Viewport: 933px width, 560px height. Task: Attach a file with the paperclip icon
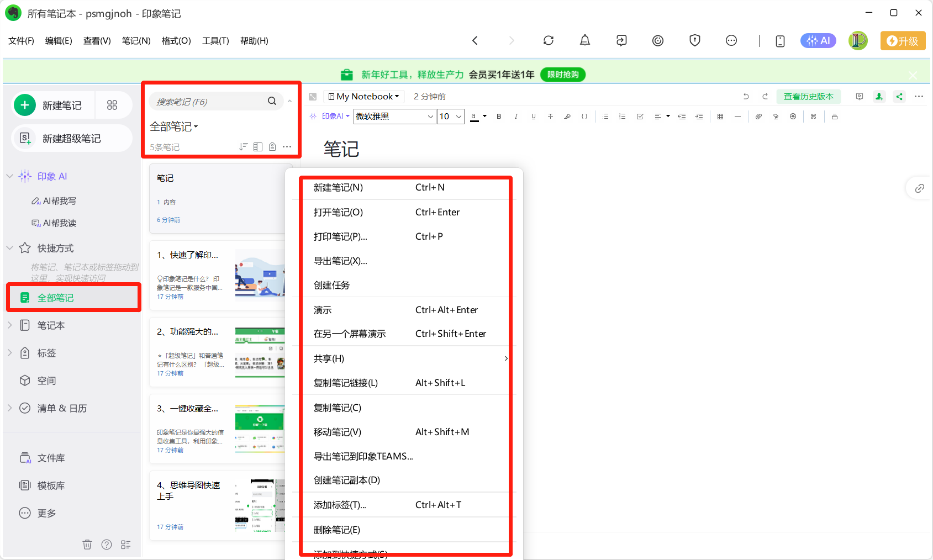(x=758, y=117)
